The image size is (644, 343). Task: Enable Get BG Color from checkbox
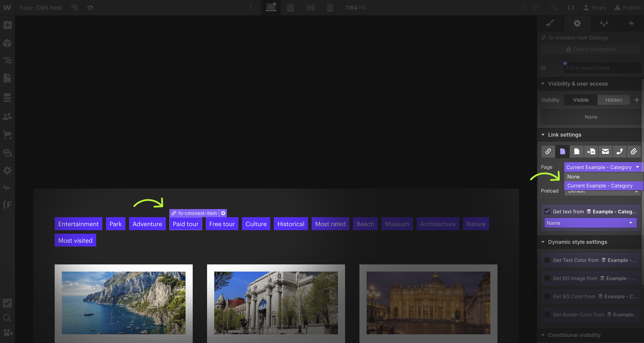(547, 296)
